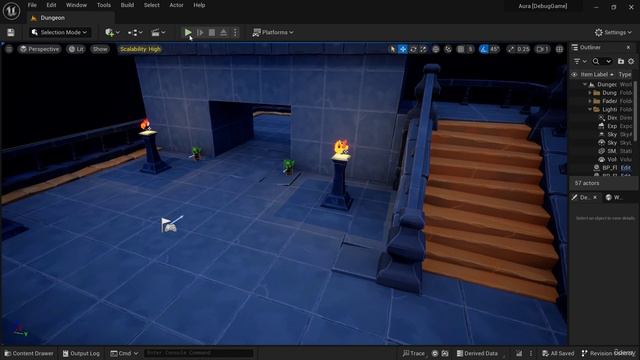Image resolution: width=640 pixels, height=360 pixels.
Task: Open the Lit view mode menu
Action: (x=76, y=49)
